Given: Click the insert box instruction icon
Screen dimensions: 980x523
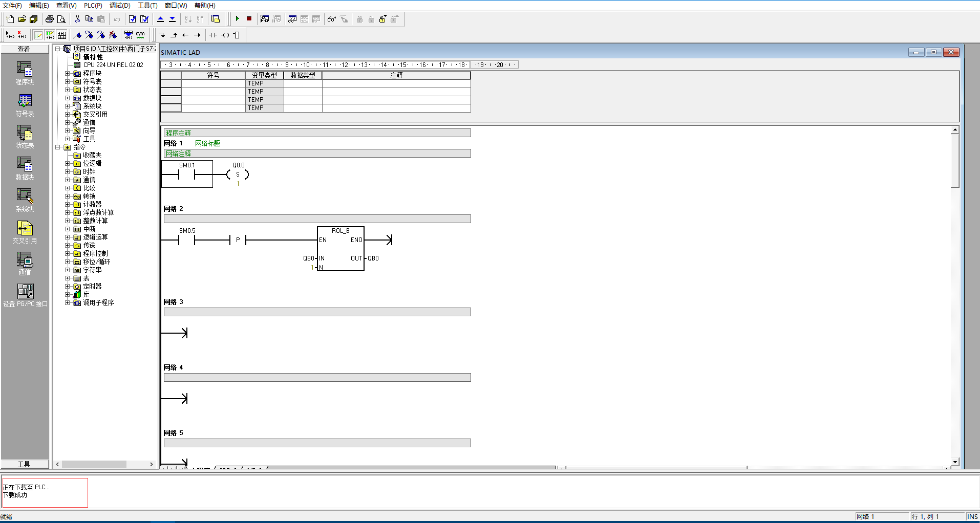Looking at the screenshot, I should pos(237,35).
